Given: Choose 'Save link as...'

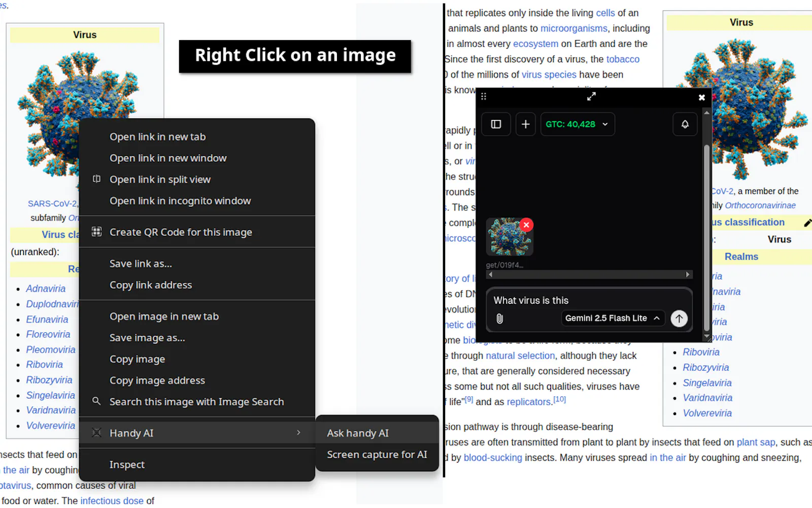Looking at the screenshot, I should click(x=197, y=264).
